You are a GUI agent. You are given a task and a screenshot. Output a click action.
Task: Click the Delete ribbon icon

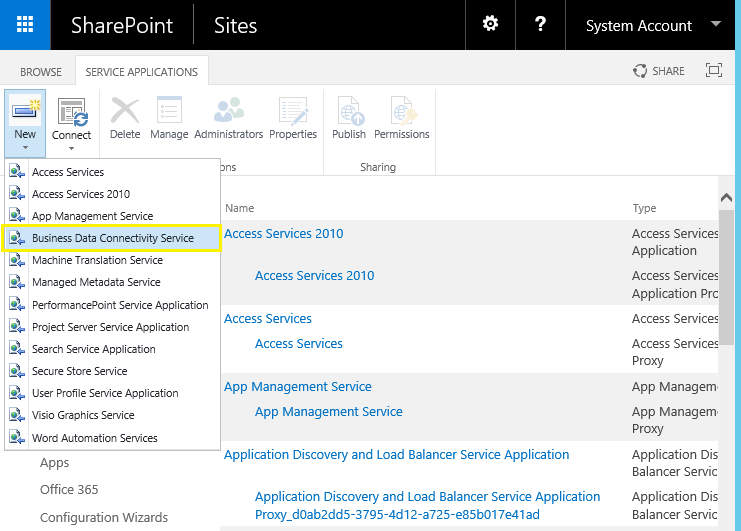(x=125, y=111)
